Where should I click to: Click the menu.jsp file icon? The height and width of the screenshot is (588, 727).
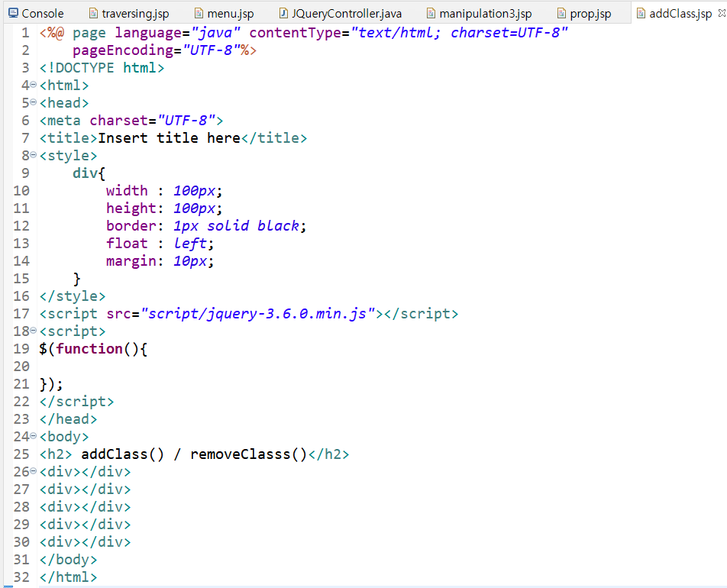199,14
